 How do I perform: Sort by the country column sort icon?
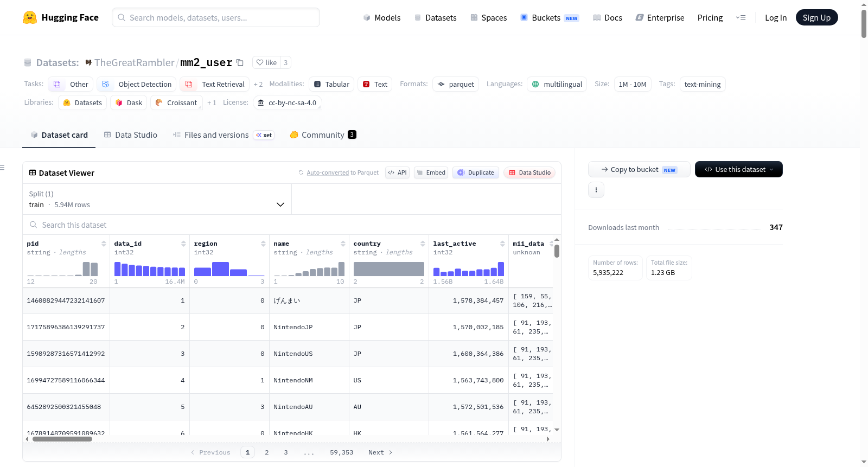point(423,244)
